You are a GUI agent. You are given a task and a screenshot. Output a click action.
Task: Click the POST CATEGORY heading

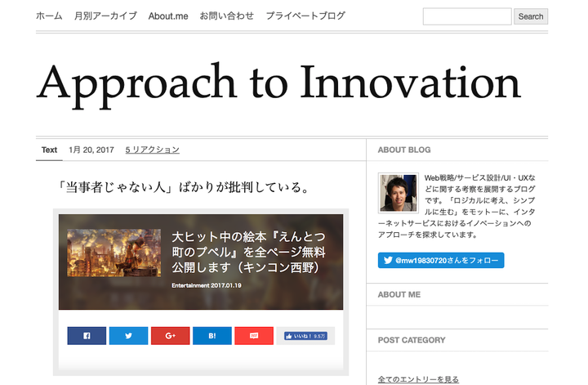click(412, 340)
